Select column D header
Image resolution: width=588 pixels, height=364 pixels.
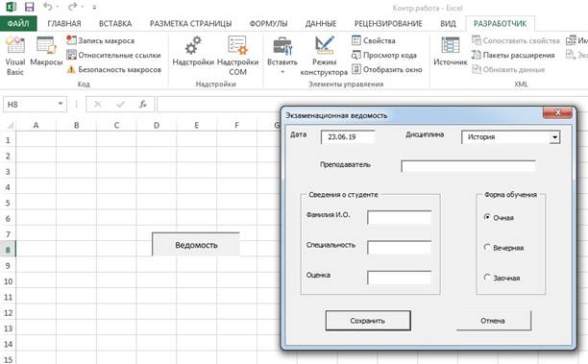coord(157,125)
